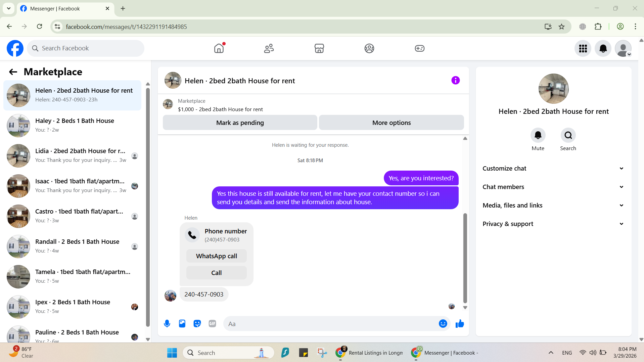Click the Call button in phone card
This screenshot has width=644, height=362.
(217, 273)
